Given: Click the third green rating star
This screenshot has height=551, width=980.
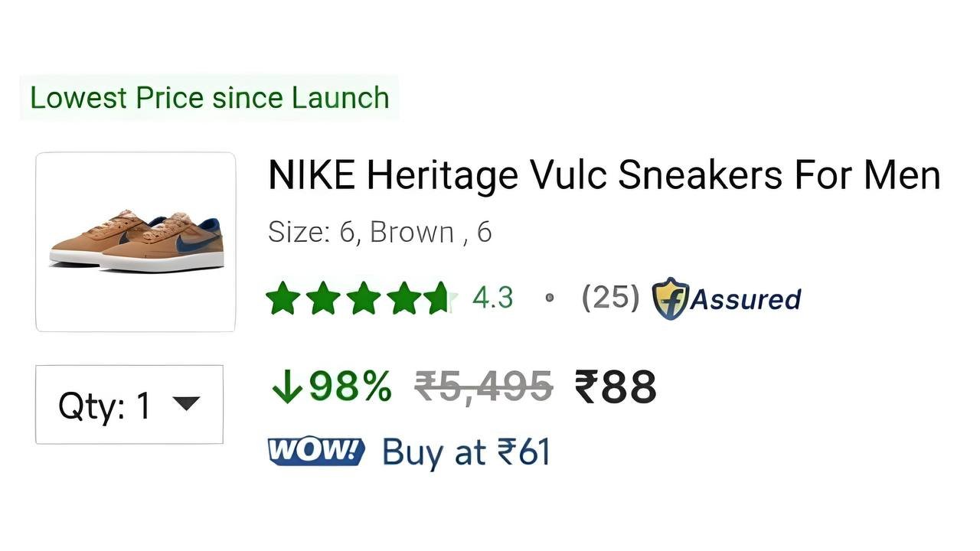Looking at the screenshot, I should 363,298.
